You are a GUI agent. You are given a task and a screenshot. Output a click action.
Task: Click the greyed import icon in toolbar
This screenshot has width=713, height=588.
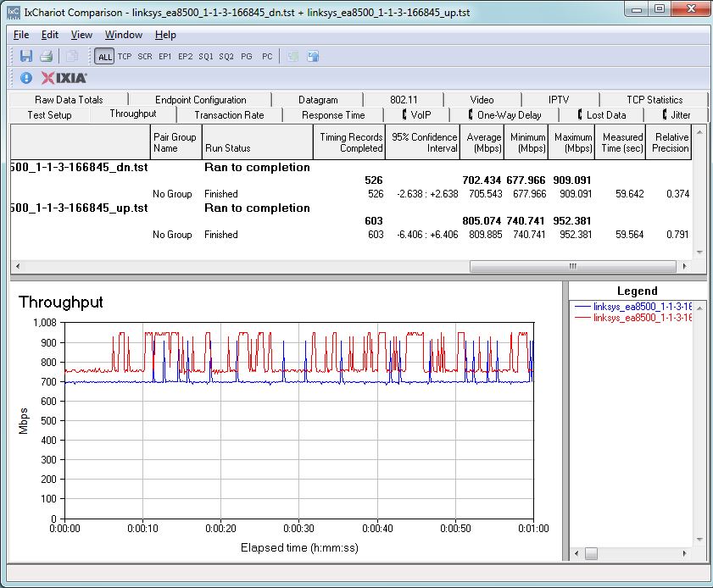pyautogui.click(x=292, y=57)
